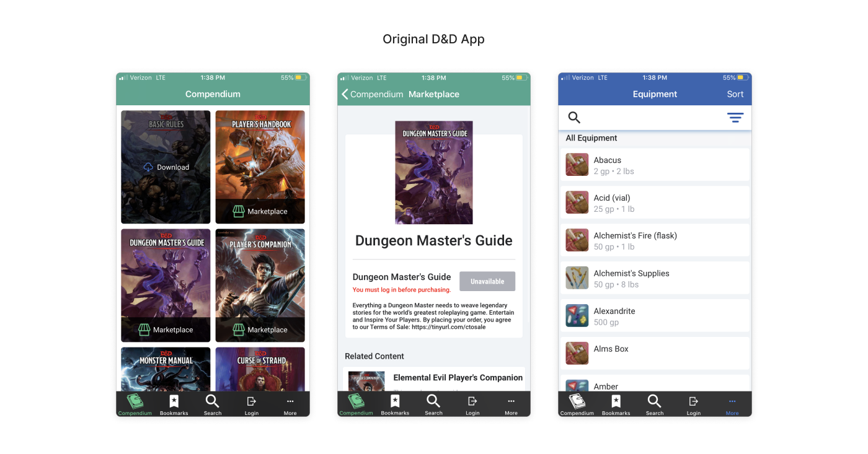Tap the blue filter icon on the Equipment screen
868x454 pixels.
[735, 117]
